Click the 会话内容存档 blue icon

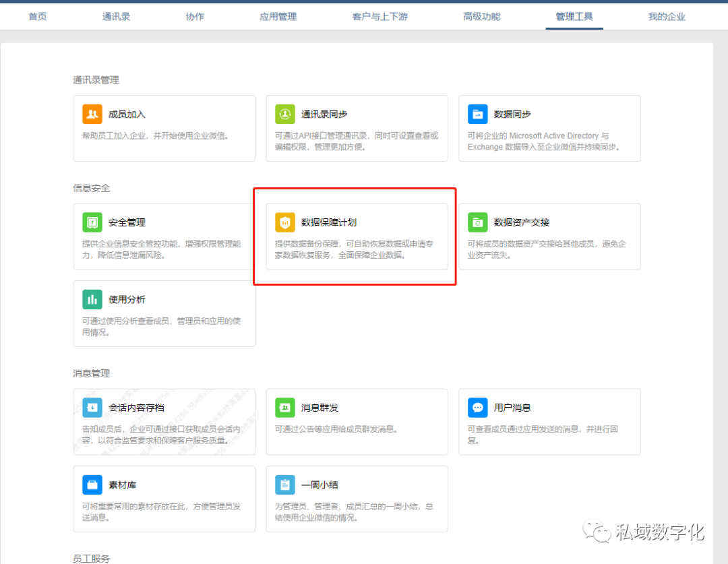pyautogui.click(x=92, y=408)
